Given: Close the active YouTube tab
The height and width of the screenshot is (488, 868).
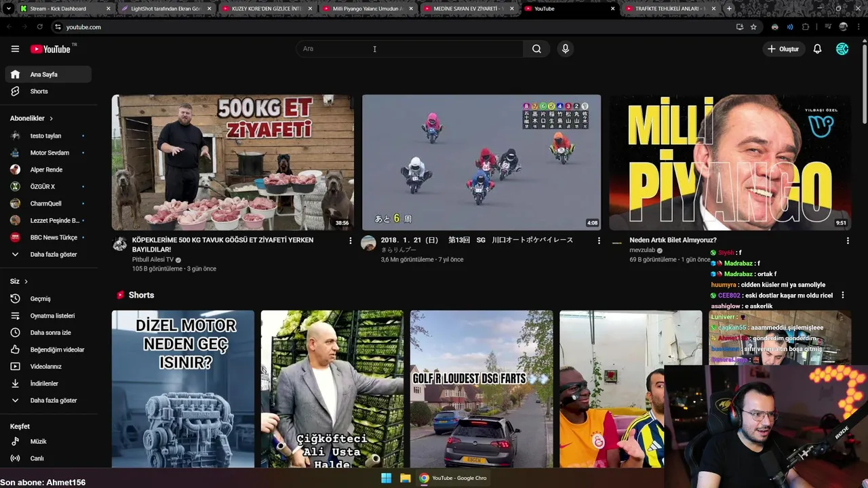Looking at the screenshot, I should 613,9.
